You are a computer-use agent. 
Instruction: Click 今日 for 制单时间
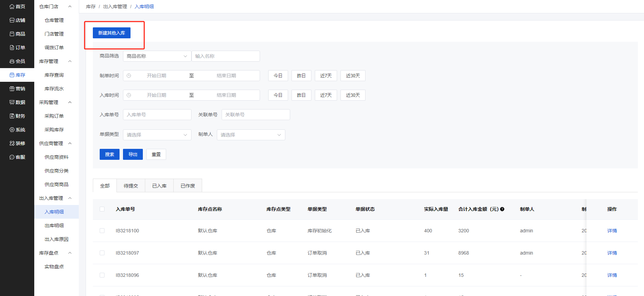click(278, 76)
